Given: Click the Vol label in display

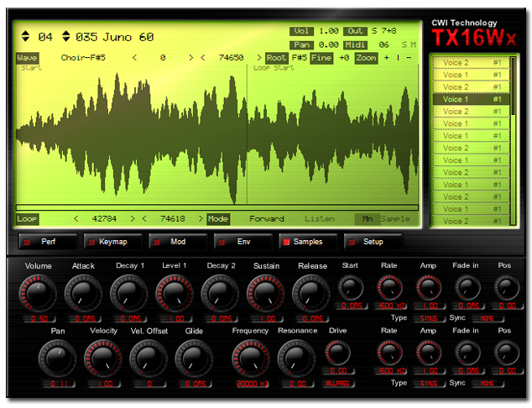Looking at the screenshot, I should pos(301,31).
